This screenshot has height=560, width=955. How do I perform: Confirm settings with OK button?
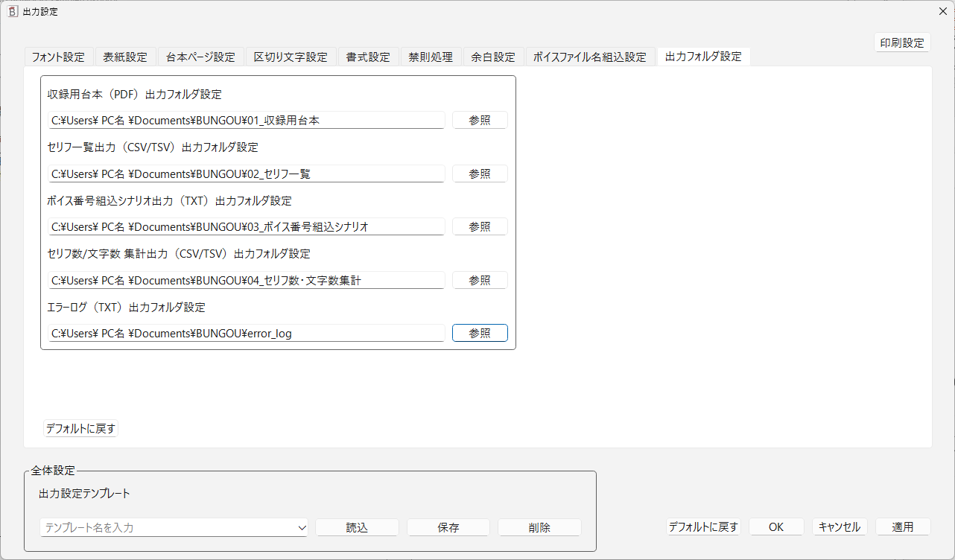pos(776,526)
